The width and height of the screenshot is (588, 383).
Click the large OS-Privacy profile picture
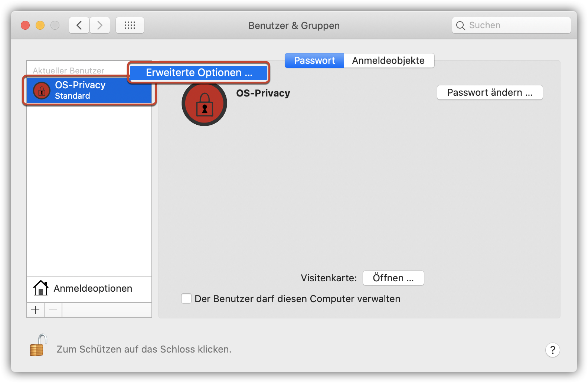point(204,104)
